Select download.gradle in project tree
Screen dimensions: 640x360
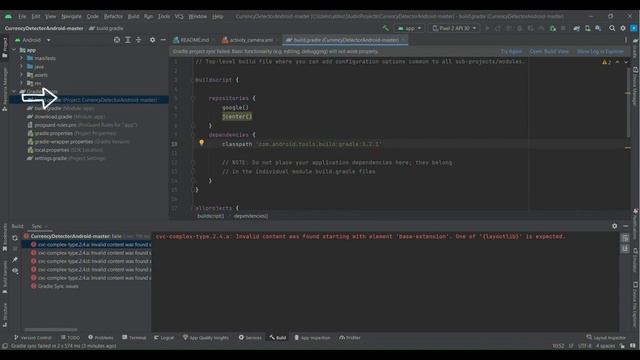click(65, 117)
